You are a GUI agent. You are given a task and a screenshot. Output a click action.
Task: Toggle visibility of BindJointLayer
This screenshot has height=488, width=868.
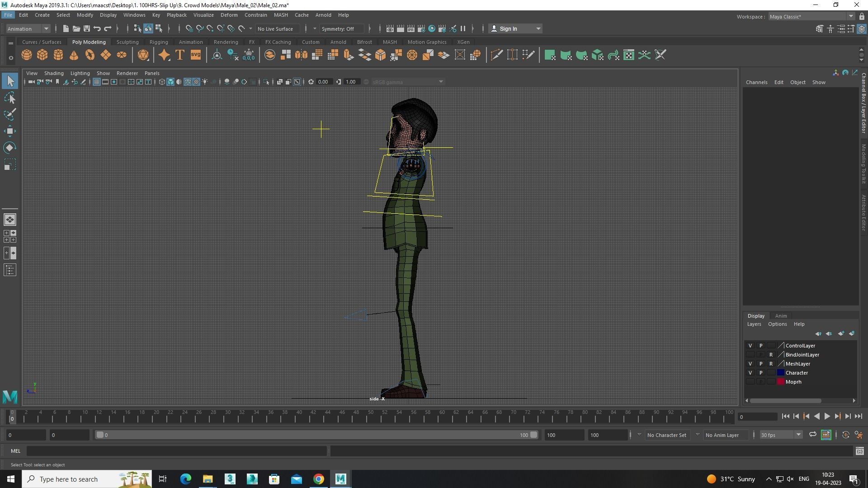750,355
